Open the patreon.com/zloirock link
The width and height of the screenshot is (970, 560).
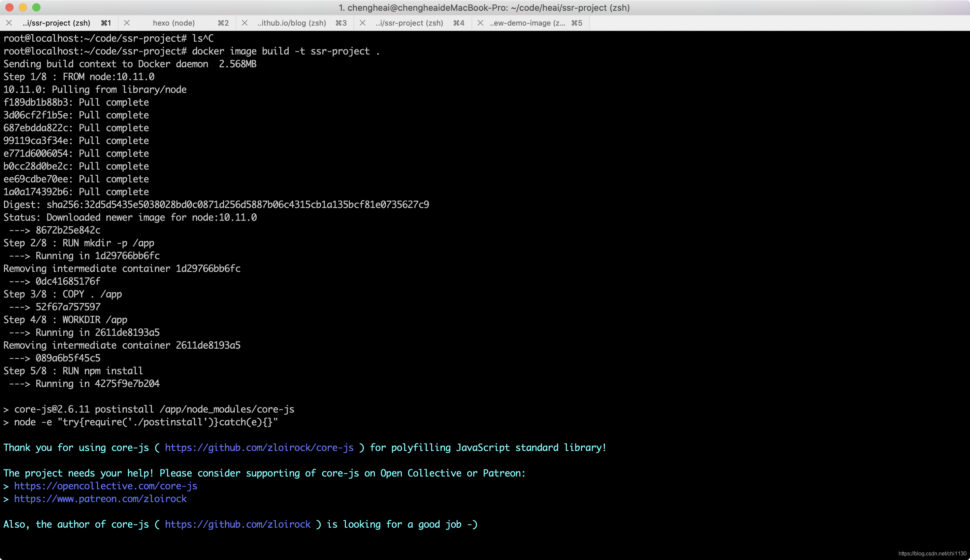[100, 499]
